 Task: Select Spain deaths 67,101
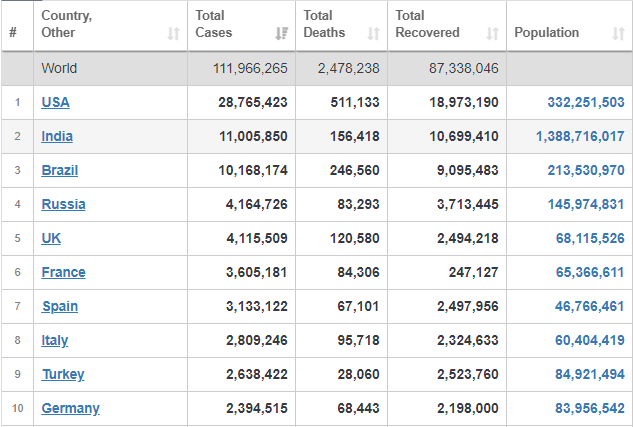(x=358, y=306)
